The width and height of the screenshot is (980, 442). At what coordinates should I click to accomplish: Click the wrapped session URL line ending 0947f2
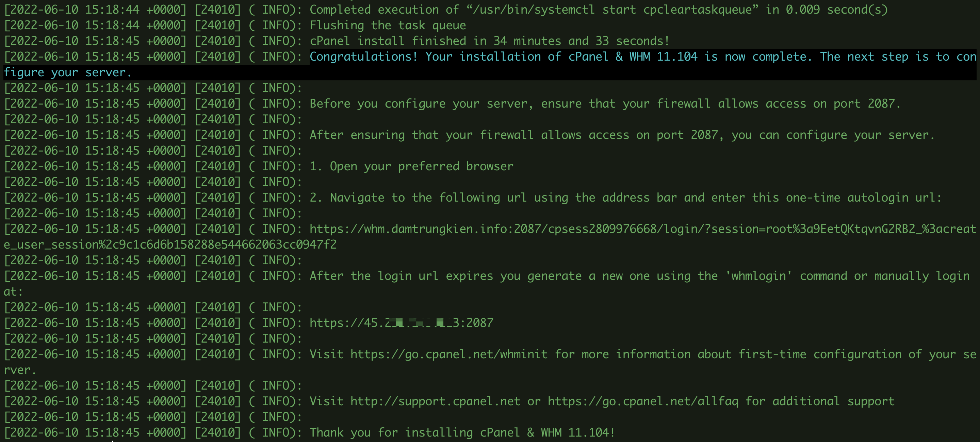tap(170, 244)
